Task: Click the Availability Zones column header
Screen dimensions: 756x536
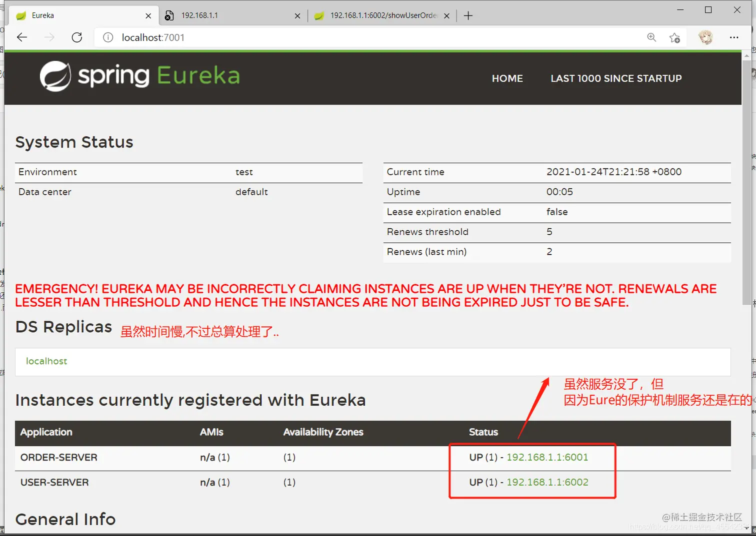Action: [x=323, y=432]
